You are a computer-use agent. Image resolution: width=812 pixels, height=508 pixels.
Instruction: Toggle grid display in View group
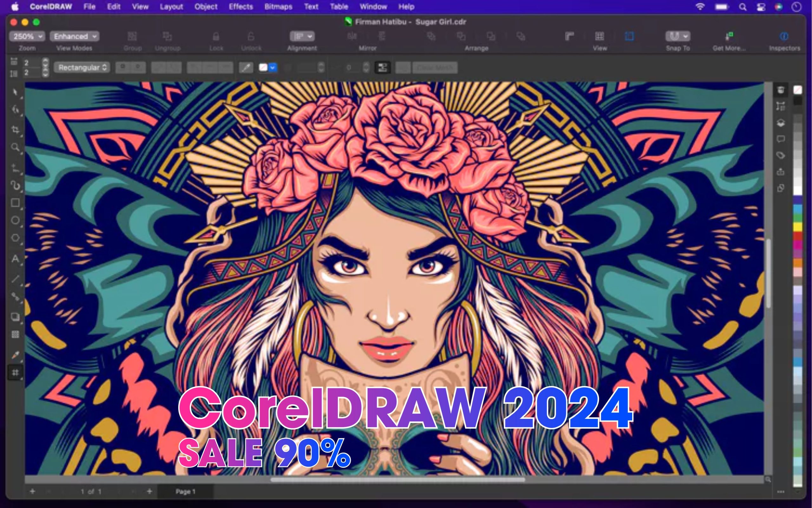(x=599, y=36)
